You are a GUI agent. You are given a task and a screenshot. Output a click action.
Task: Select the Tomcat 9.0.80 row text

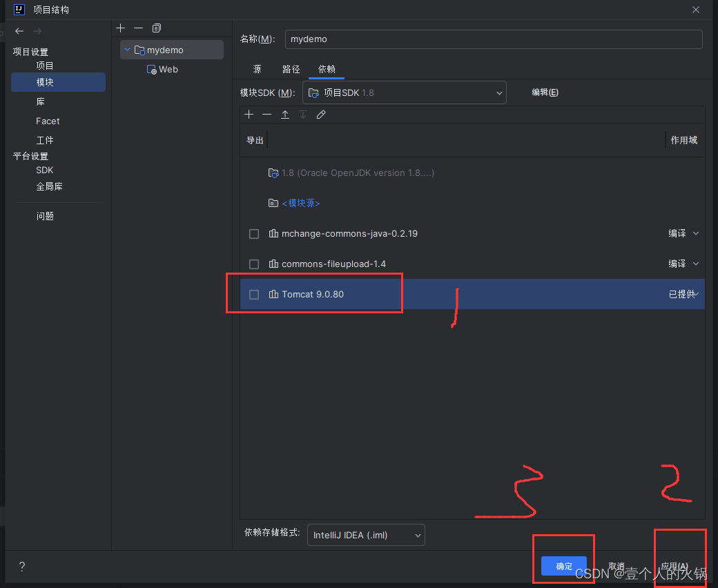click(x=313, y=294)
